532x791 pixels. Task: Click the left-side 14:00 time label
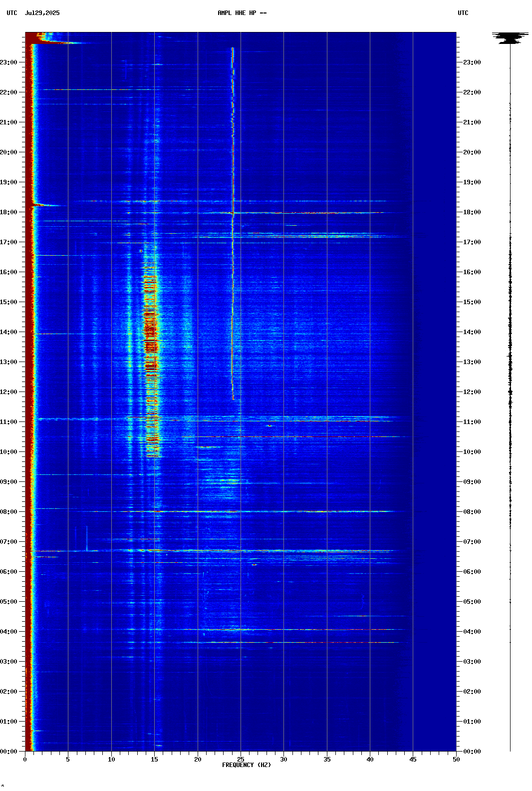click(x=8, y=332)
